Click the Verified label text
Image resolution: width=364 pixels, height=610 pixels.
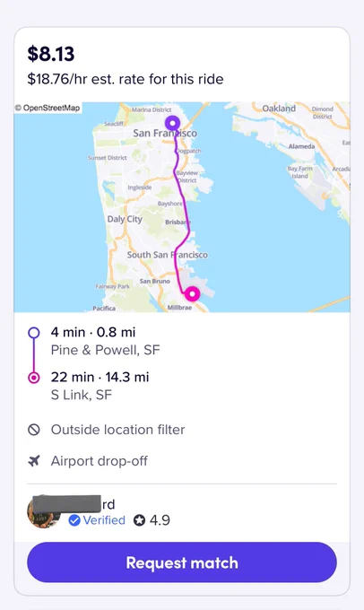tap(104, 520)
